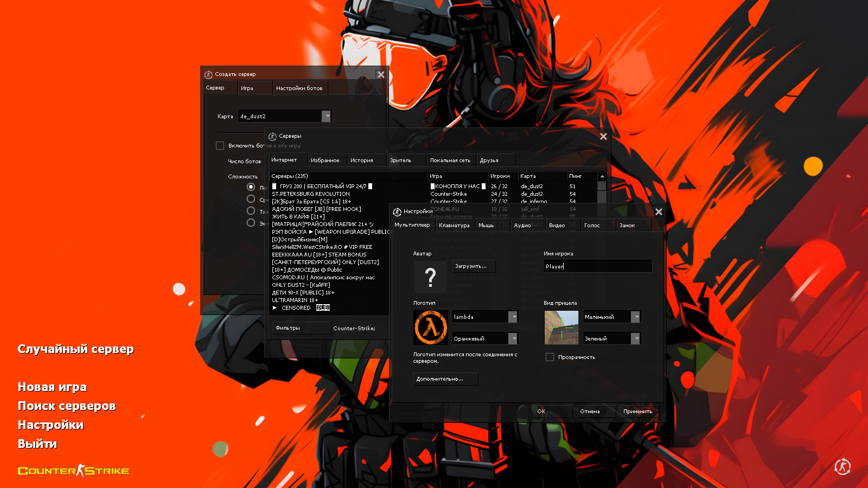This screenshot has width=868, height=488.
Task: Select the second difficulty radio button
Action: (251, 199)
